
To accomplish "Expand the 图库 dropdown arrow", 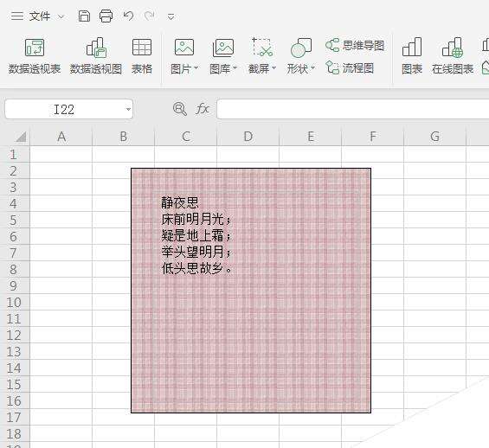I will click(x=235, y=68).
